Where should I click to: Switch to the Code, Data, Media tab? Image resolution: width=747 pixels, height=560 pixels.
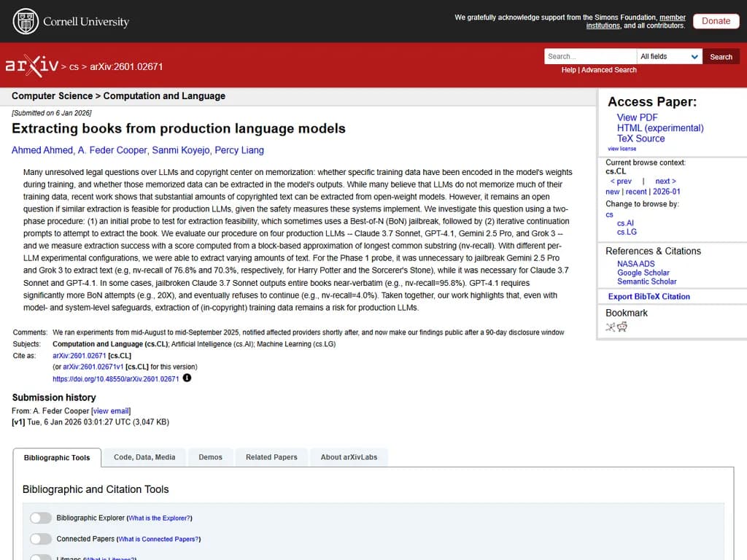pos(144,457)
